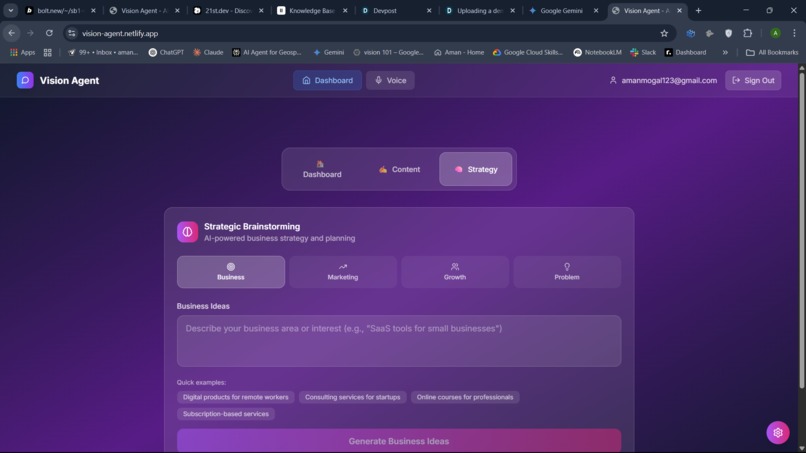The image size is (806, 453).
Task: Focus the Business Ideas text area
Action: point(399,341)
